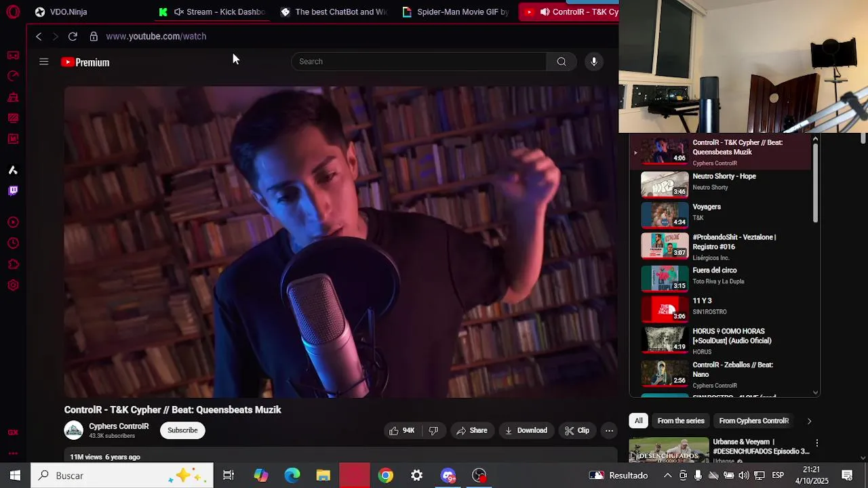Open browser Settings gear in sidebar
The width and height of the screenshot is (868, 488).
tap(13, 285)
